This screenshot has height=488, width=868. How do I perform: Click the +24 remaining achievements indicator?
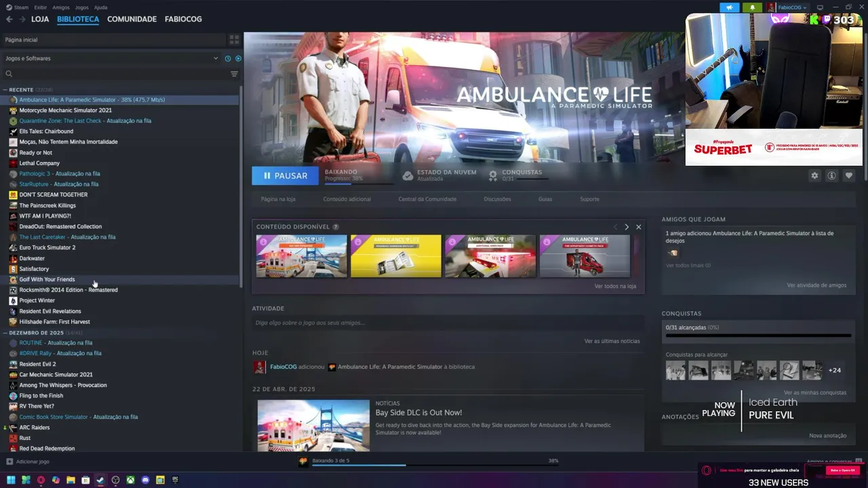pyautogui.click(x=835, y=370)
